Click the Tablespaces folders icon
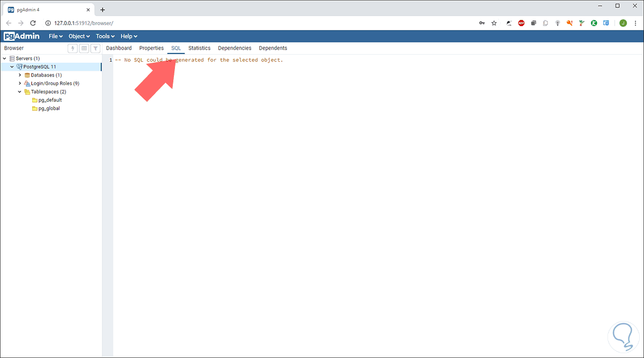 tap(27, 92)
